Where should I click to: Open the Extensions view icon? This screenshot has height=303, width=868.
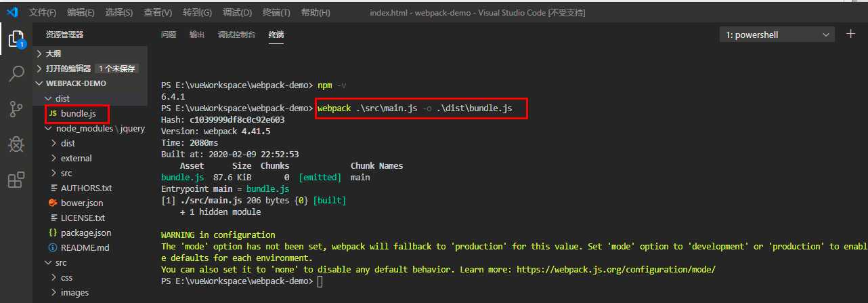pyautogui.click(x=16, y=180)
